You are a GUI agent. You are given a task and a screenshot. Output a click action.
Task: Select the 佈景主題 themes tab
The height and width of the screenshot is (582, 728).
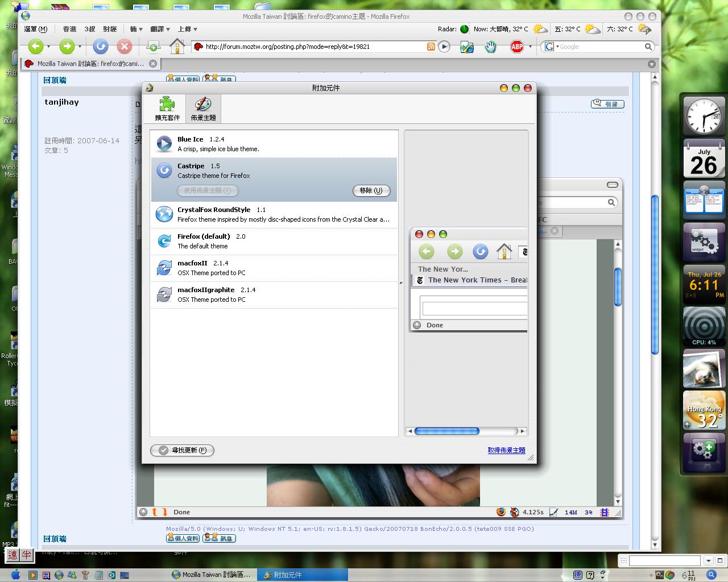pyautogui.click(x=203, y=109)
